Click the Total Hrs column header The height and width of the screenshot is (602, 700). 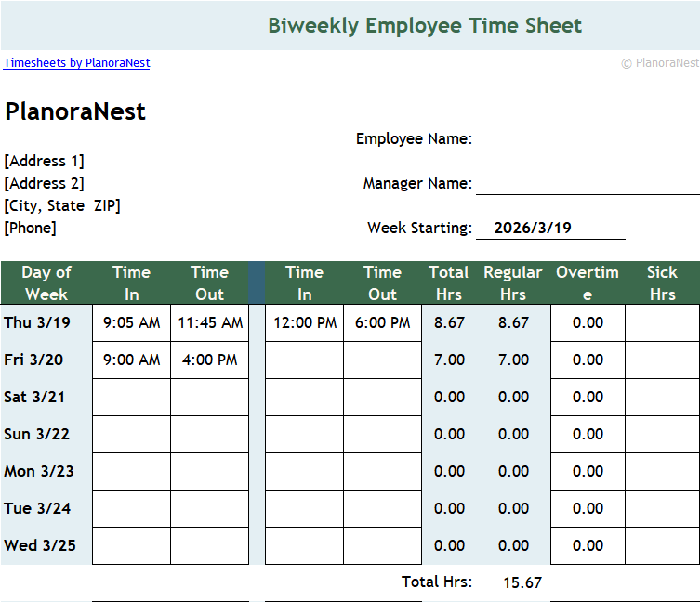click(449, 283)
